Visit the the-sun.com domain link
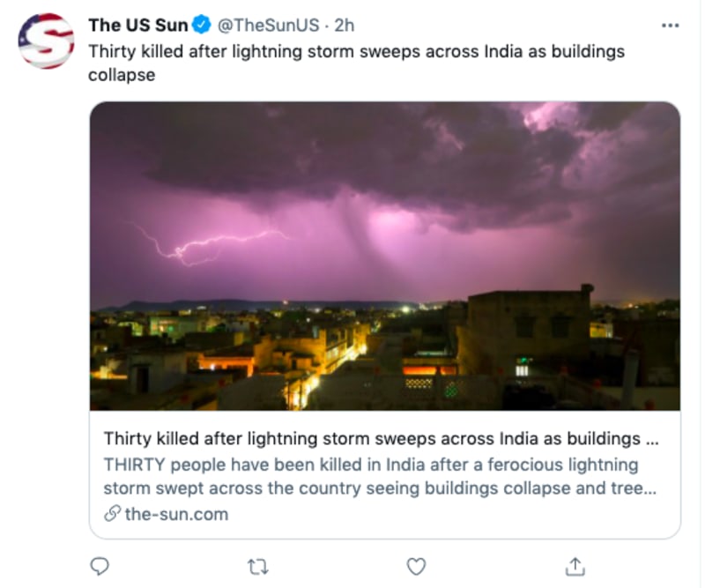Image resolution: width=705 pixels, height=588 pixels. (176, 514)
